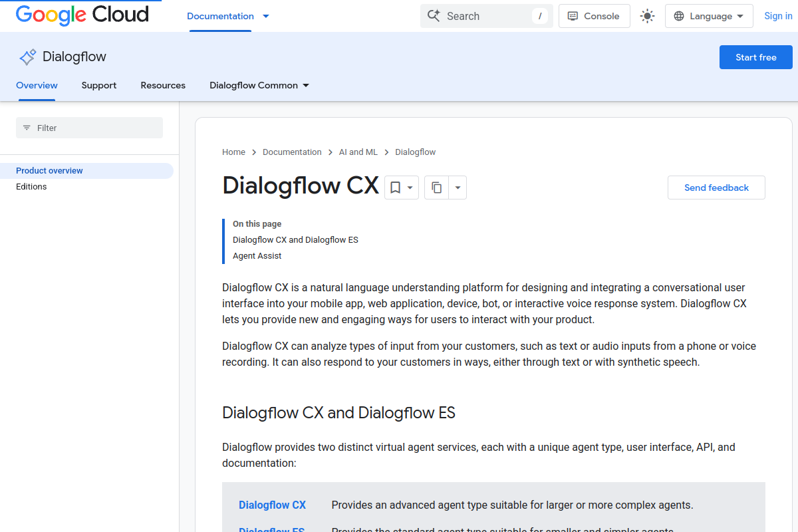Click the copy page icon
798x532 pixels.
(x=436, y=188)
